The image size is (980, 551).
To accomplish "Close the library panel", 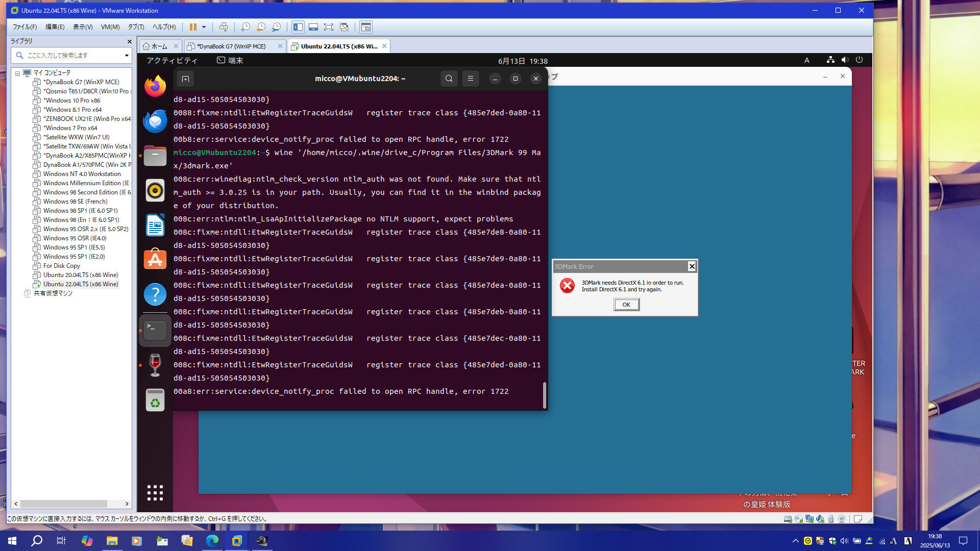I will pos(129,41).
